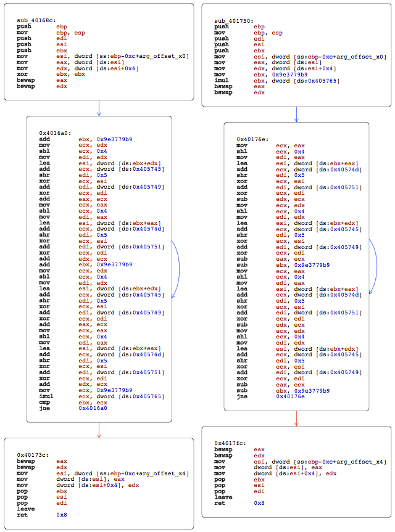The height and width of the screenshot is (532, 395).
Task: Select 'push esi' in sub_40168c
Action: [x=42, y=44]
